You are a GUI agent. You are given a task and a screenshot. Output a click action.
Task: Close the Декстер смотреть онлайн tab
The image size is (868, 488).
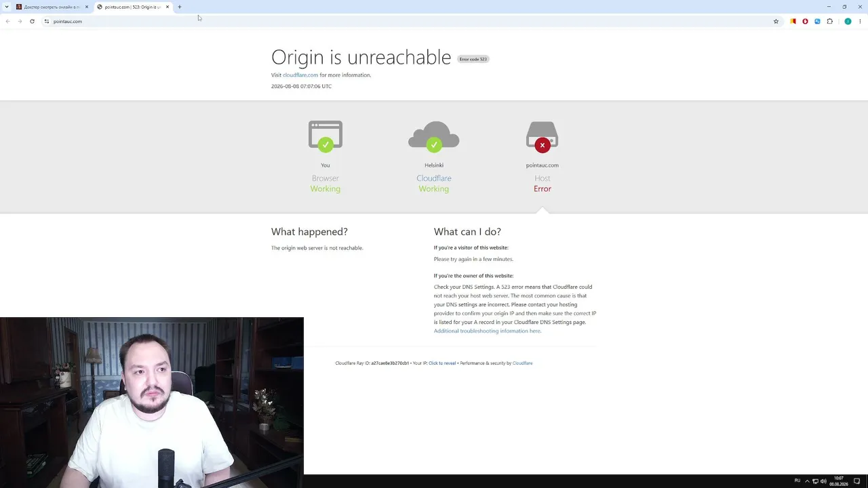click(87, 7)
